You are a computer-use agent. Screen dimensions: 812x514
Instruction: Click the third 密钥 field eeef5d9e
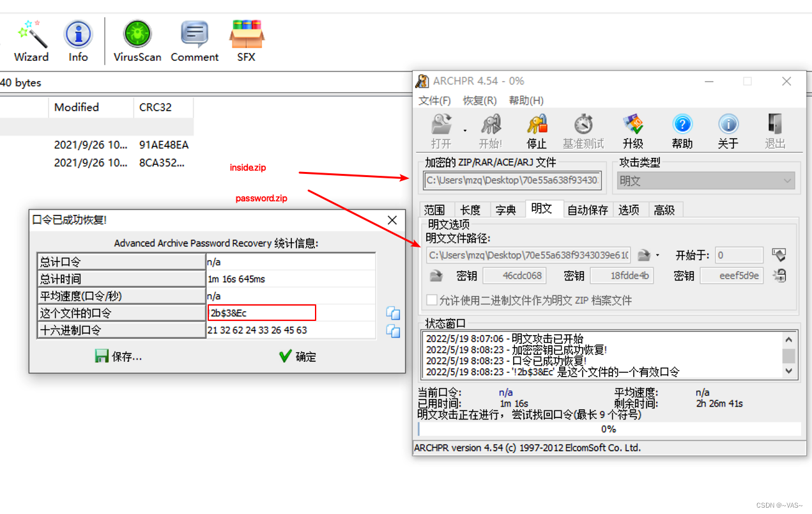[x=731, y=276]
